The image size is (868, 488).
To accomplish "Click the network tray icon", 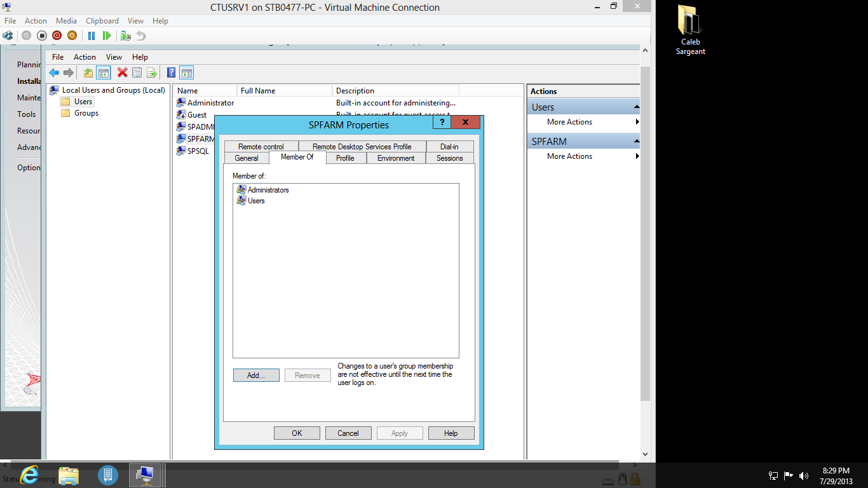I will point(773,475).
